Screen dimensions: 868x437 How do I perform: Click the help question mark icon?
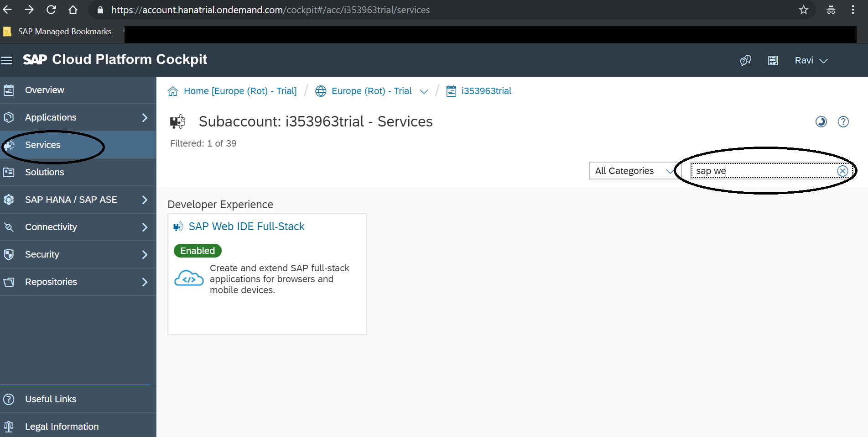pos(843,121)
